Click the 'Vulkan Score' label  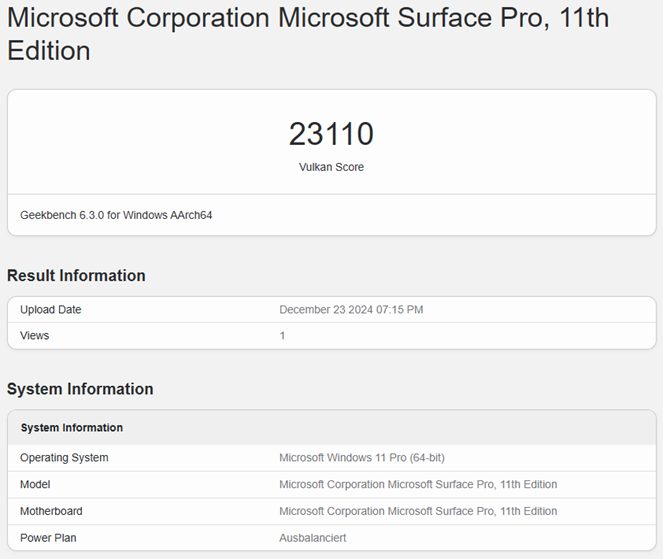coord(331,167)
